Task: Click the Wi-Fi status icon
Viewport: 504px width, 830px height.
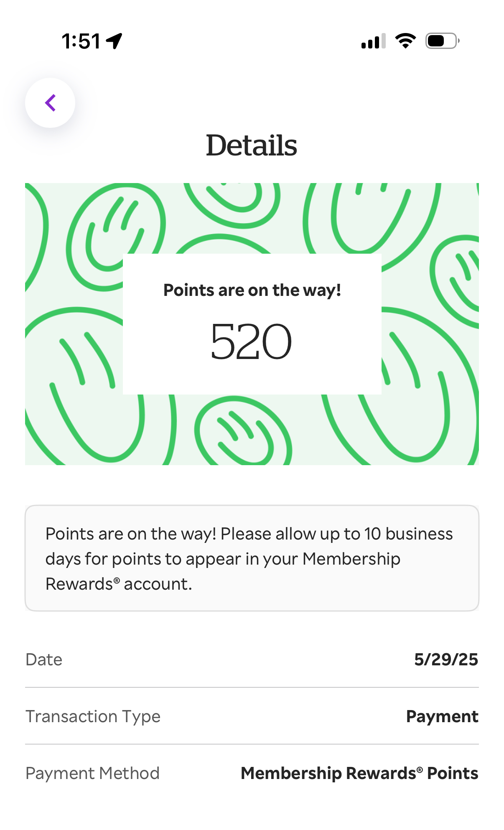Action: [405, 41]
